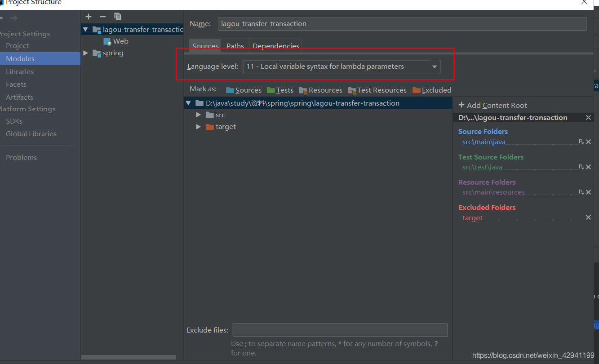Edit properties of src\main\java source folder
The image size is (599, 364).
coord(581,142)
